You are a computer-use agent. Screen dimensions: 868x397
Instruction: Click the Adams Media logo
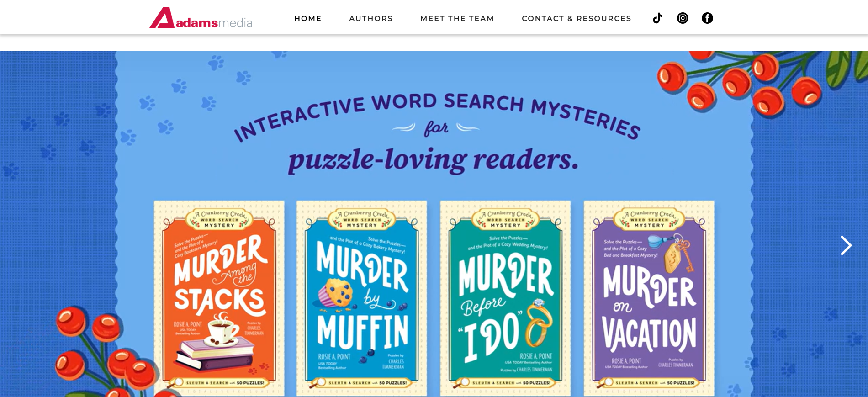pyautogui.click(x=201, y=18)
